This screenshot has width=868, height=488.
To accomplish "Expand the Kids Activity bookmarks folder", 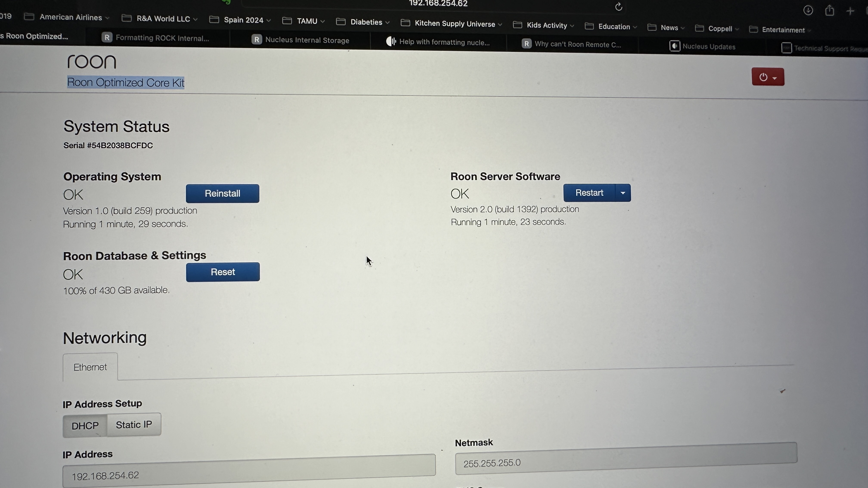I will pos(543,25).
